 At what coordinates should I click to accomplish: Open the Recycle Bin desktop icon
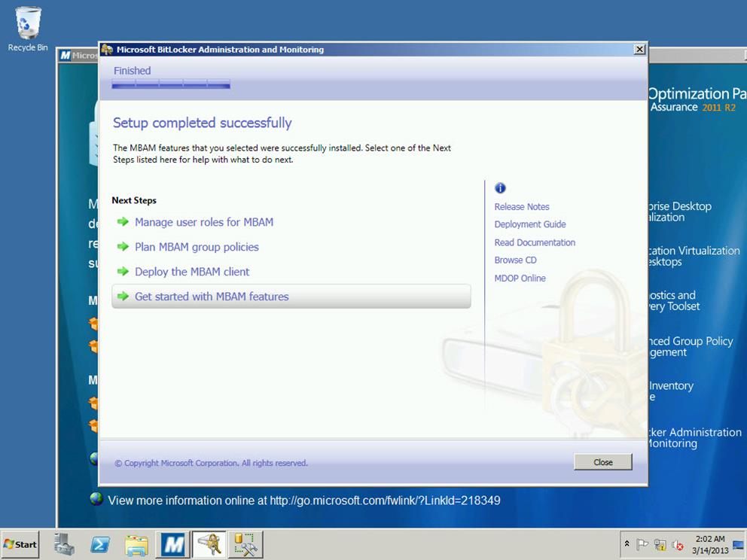click(x=28, y=29)
